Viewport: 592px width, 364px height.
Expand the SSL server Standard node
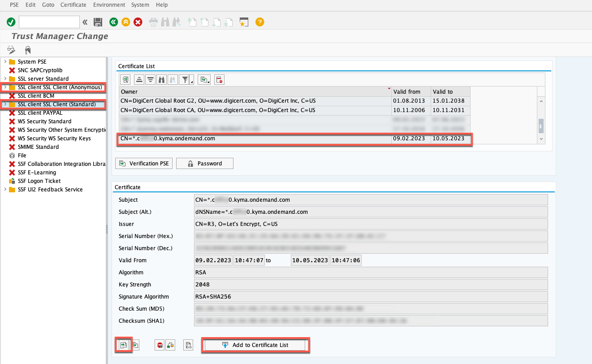[5, 78]
